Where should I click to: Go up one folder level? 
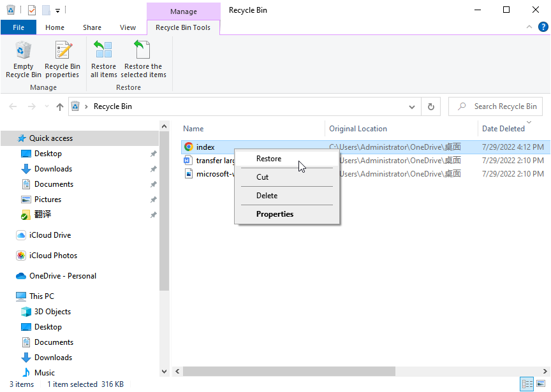pos(60,107)
